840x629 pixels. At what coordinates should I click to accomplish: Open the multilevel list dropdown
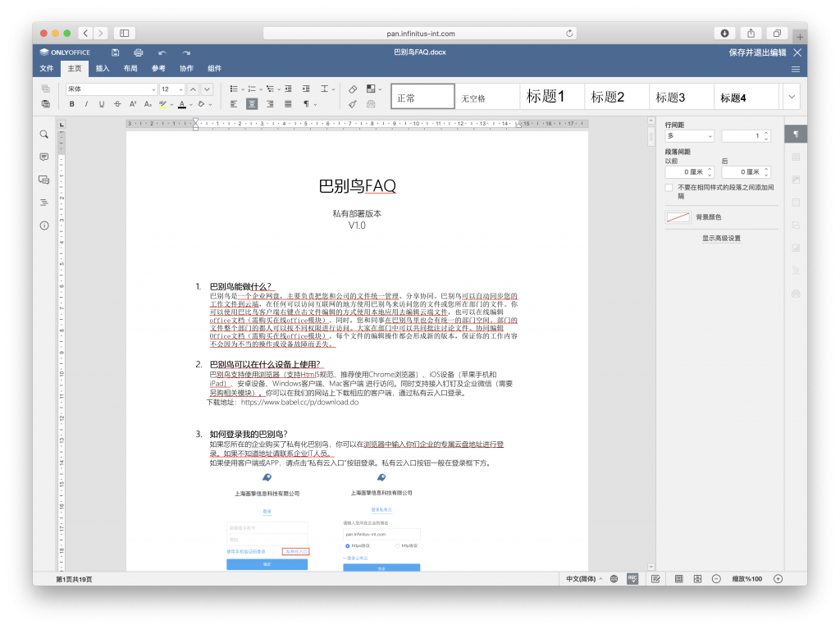tap(279, 89)
